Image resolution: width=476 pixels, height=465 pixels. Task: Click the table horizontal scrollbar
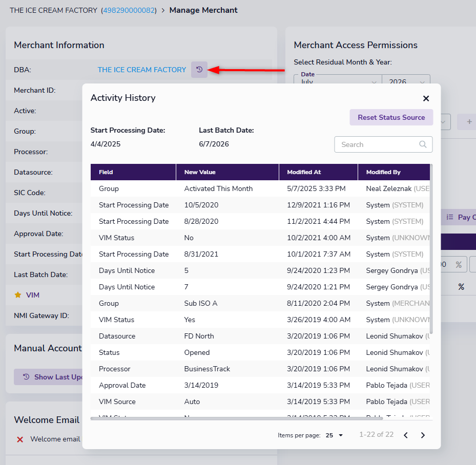coord(237,418)
